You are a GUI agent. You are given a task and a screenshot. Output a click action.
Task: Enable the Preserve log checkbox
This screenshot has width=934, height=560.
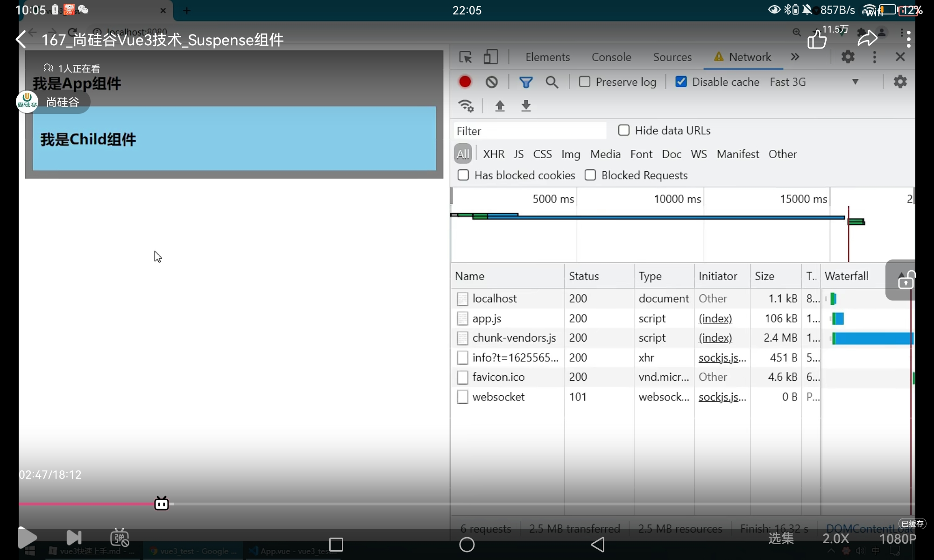click(x=585, y=82)
